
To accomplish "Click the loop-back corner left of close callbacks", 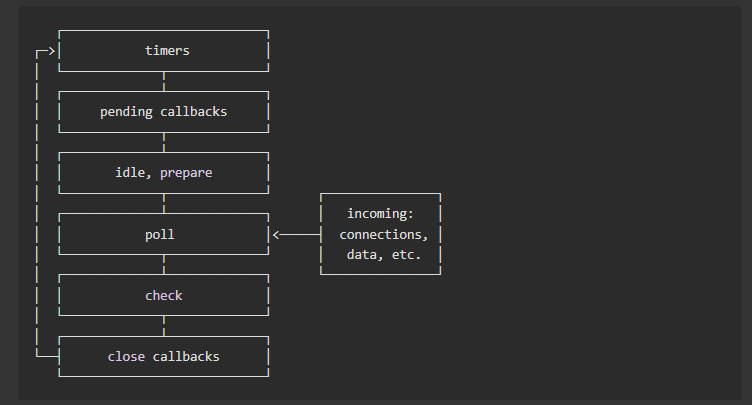I will click(38, 355).
